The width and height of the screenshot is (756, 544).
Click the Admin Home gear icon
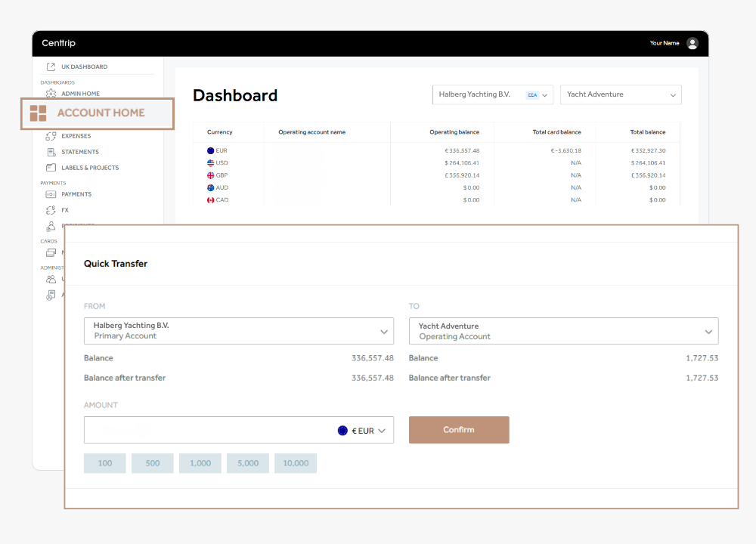coord(51,94)
